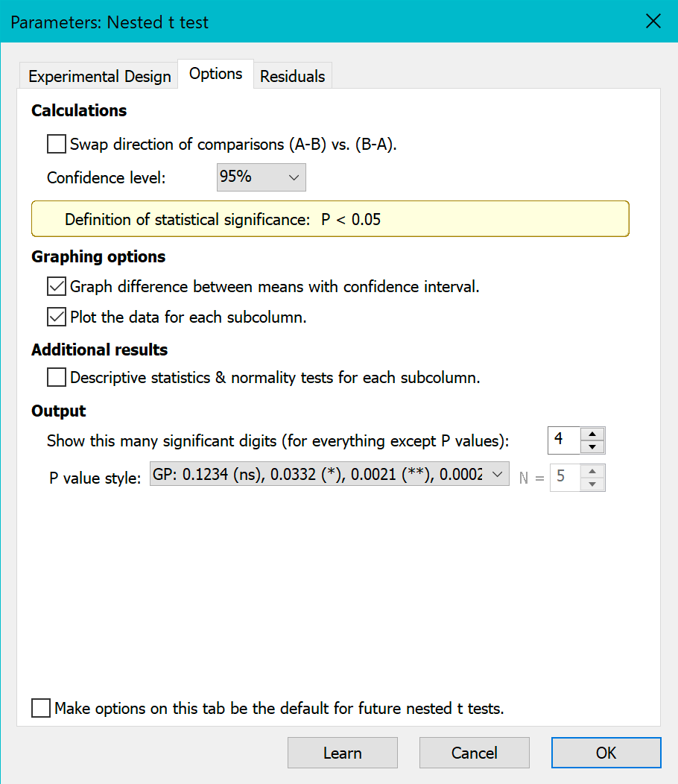Click the significant digits input field
The image size is (678, 784).
[563, 440]
